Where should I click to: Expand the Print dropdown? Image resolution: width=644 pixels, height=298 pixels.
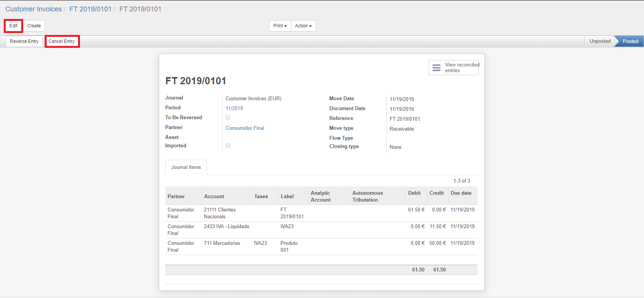pos(280,26)
